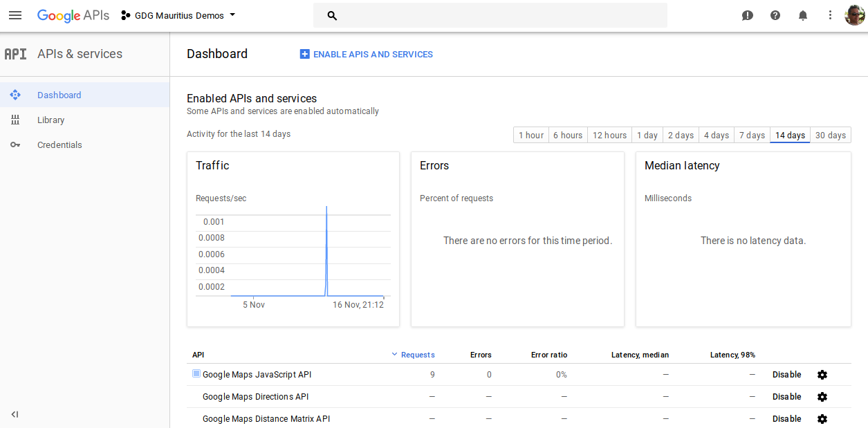
Task: Open the navigation hamburger menu
Action: click(15, 15)
